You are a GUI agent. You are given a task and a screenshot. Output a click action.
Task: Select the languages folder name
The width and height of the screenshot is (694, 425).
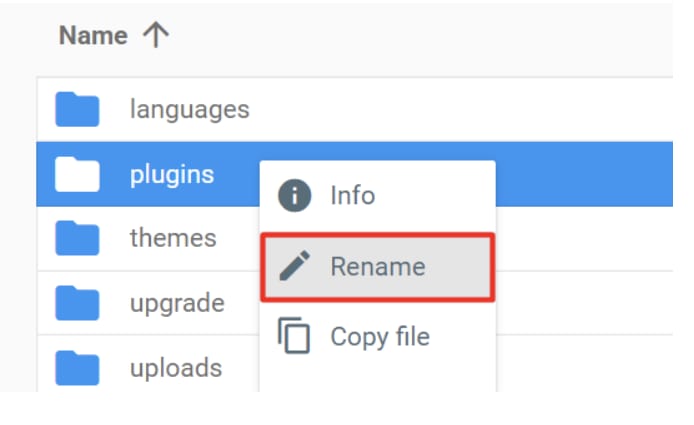pyautogui.click(x=189, y=109)
